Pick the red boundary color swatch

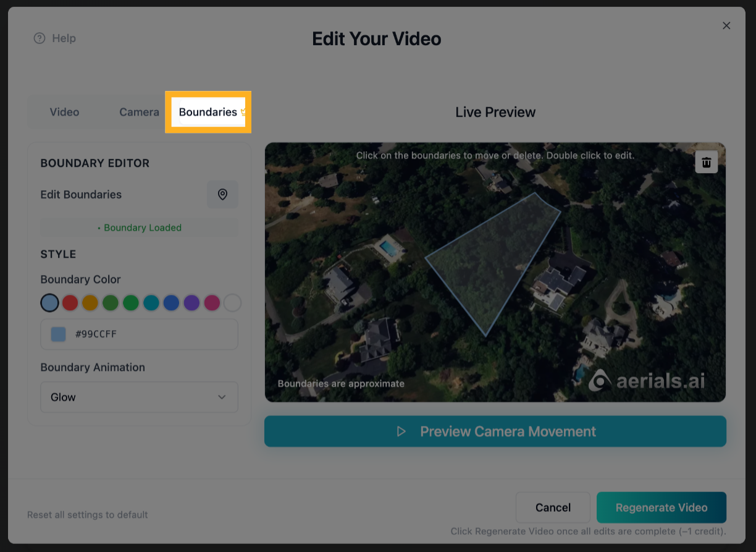pos(70,303)
